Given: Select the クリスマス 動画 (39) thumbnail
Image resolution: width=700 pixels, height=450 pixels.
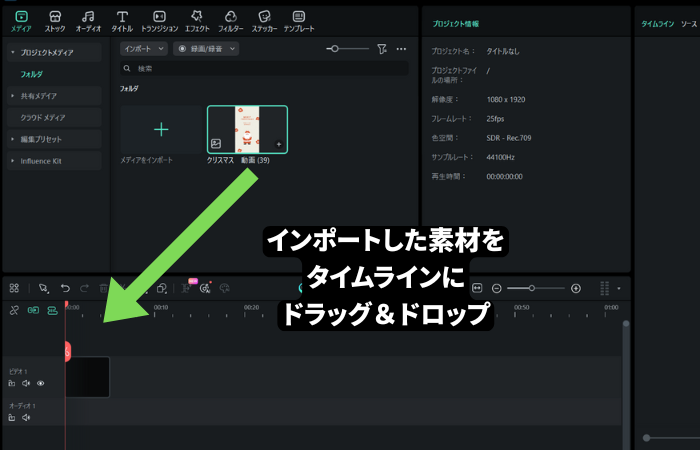Looking at the screenshot, I should tap(247, 129).
